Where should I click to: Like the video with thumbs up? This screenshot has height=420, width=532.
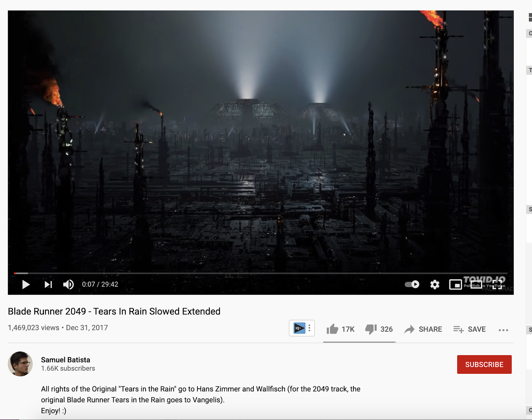340,329
